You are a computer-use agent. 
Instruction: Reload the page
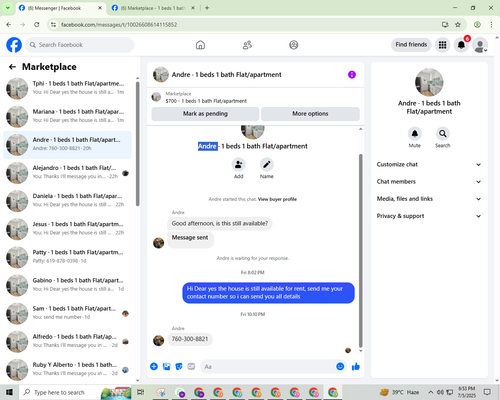[37, 24]
